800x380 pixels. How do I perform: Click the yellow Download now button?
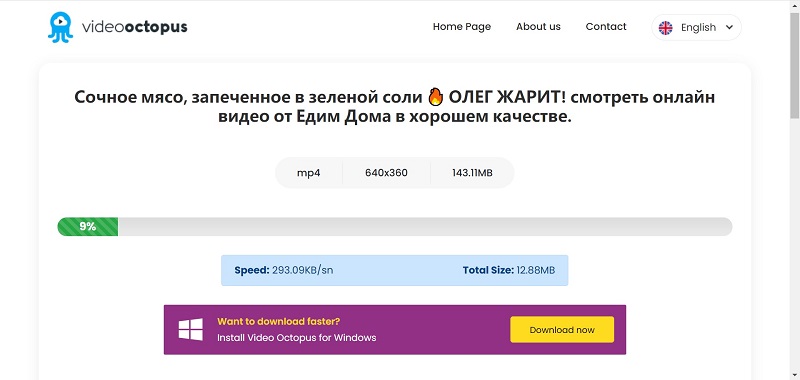[x=562, y=330]
